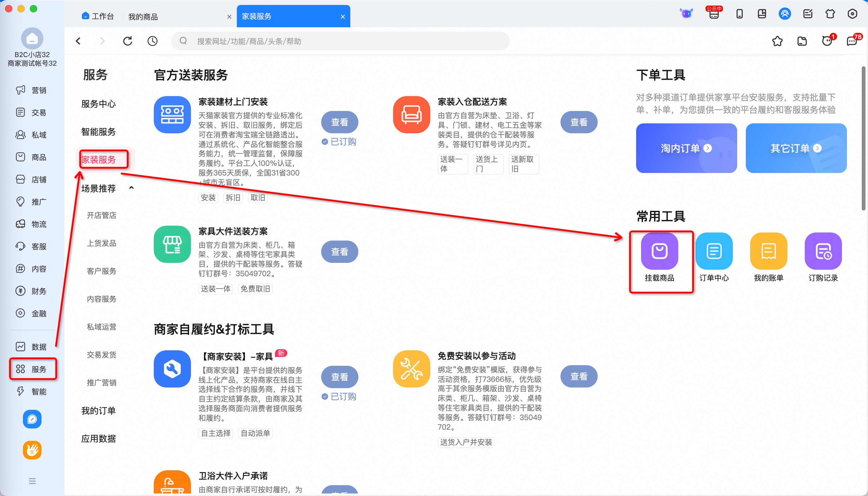Viewport: 868px width, 496px height.
Task: Click 查看 for 免费安装以参与活动
Action: click(579, 376)
